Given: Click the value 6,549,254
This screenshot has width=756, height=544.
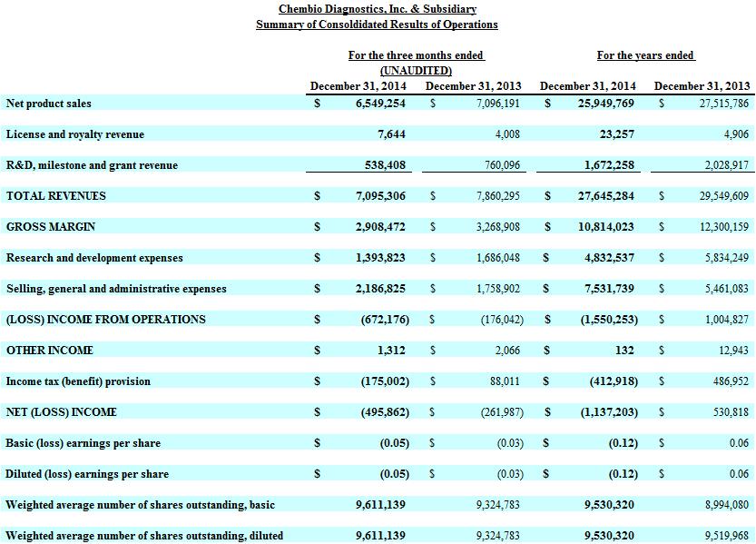Looking at the screenshot, I should (380, 103).
